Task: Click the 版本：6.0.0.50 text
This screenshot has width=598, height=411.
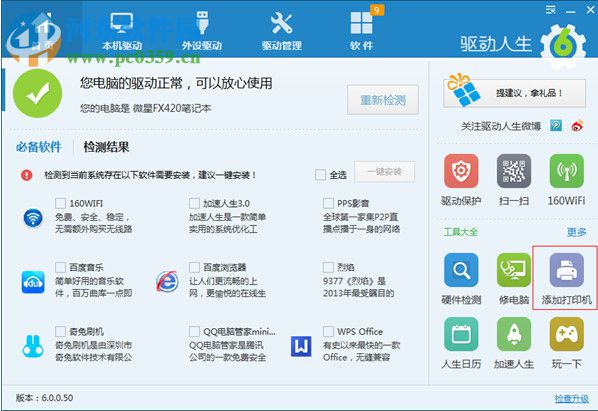Action: point(44,398)
